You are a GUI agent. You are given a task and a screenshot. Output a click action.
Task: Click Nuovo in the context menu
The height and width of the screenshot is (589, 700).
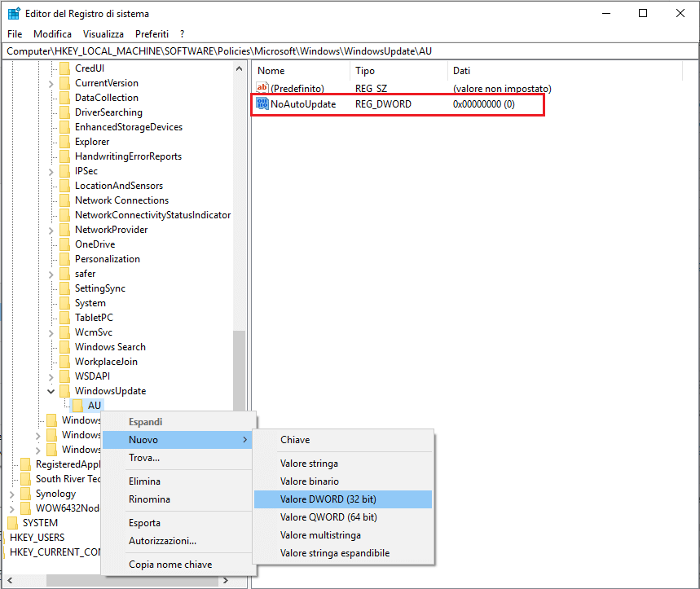click(x=177, y=440)
